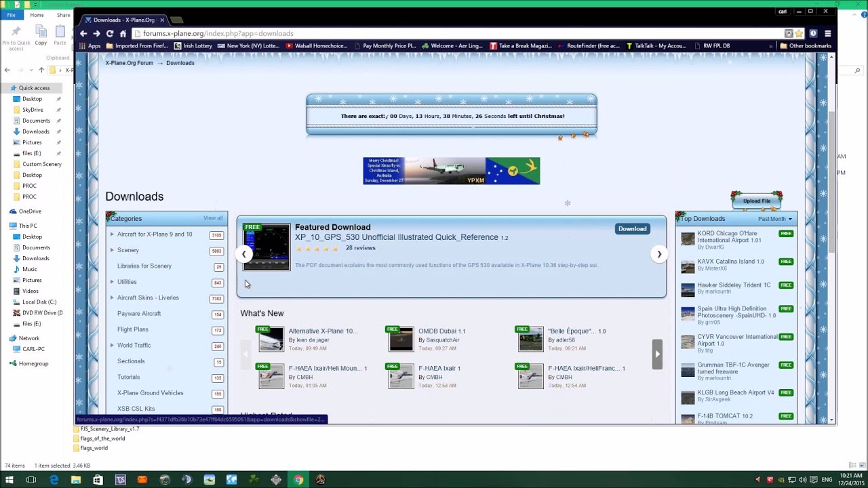Open Libraries for Scenery category
Screen dimensions: 868x488
tap(144, 266)
